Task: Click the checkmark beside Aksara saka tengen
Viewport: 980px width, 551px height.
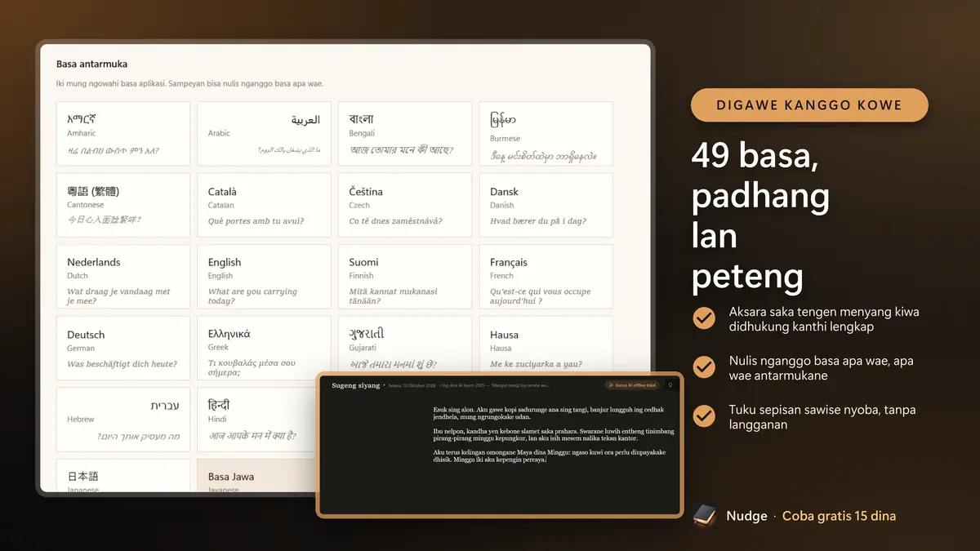Action: [704, 318]
